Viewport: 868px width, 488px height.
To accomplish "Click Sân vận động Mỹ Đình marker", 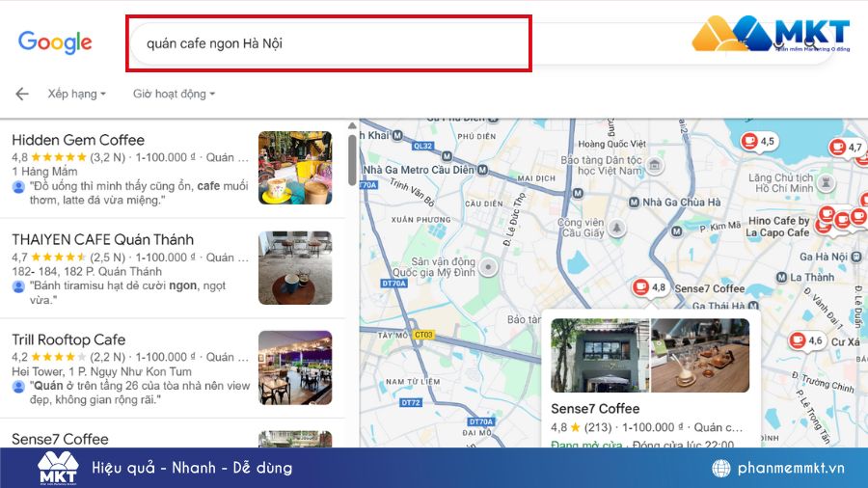I will point(489,267).
